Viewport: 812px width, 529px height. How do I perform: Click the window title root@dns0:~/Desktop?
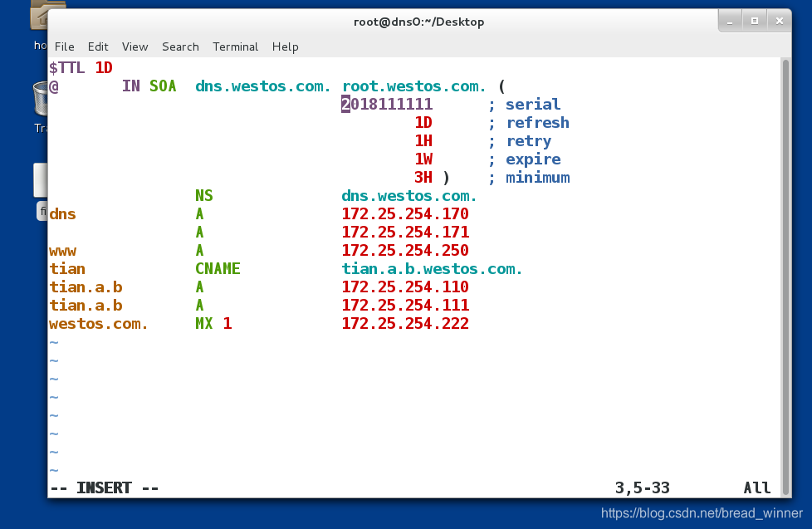pos(419,22)
